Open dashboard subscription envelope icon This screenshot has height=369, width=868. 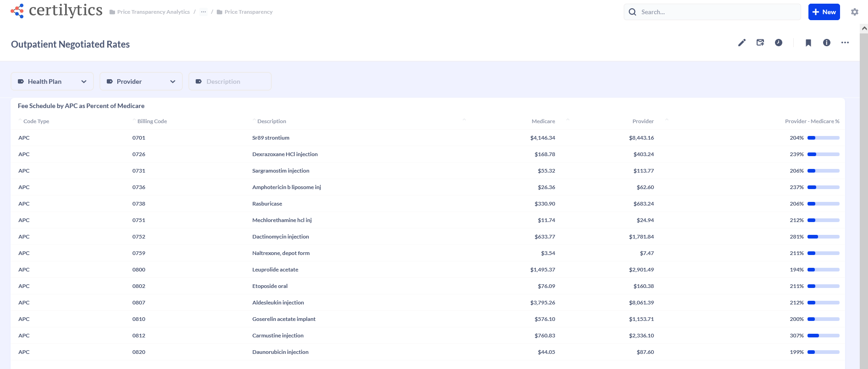click(x=760, y=43)
